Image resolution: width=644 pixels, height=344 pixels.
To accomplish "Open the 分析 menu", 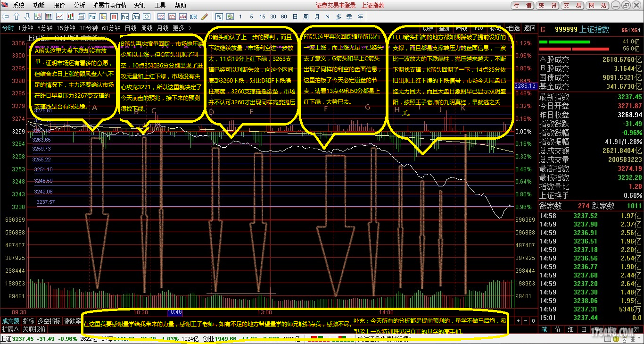I will click(x=80, y=6).
